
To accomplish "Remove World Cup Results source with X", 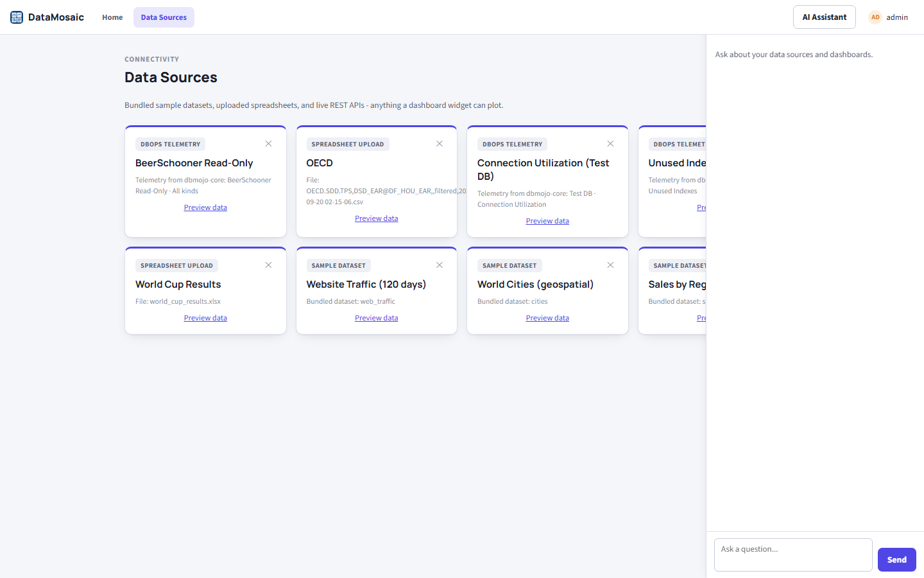I will point(268,265).
